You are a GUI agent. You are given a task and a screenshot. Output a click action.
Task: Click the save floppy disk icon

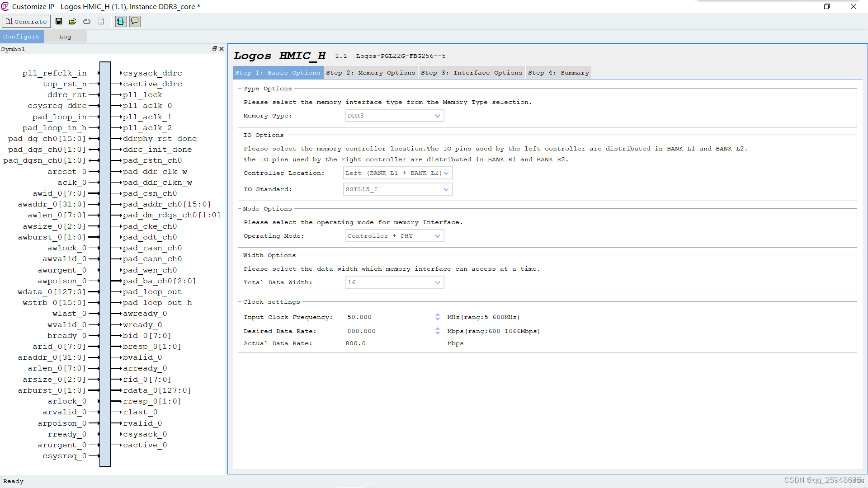(x=59, y=21)
